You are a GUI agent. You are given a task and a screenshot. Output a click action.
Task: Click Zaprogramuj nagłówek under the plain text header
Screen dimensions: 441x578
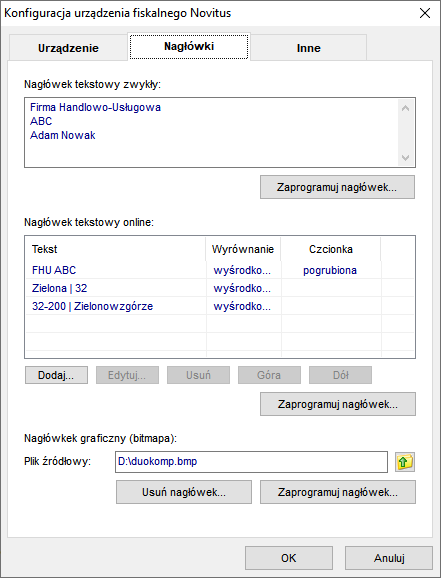(337, 187)
